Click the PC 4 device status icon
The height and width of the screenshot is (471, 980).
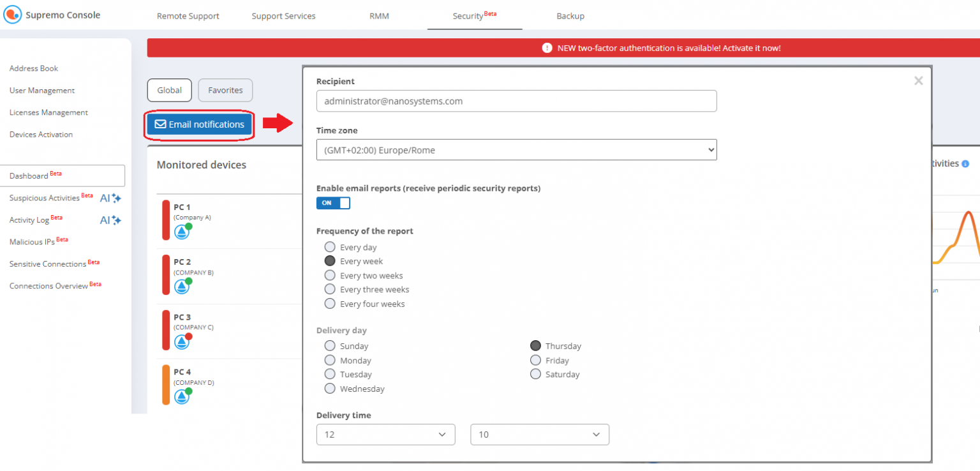click(182, 396)
